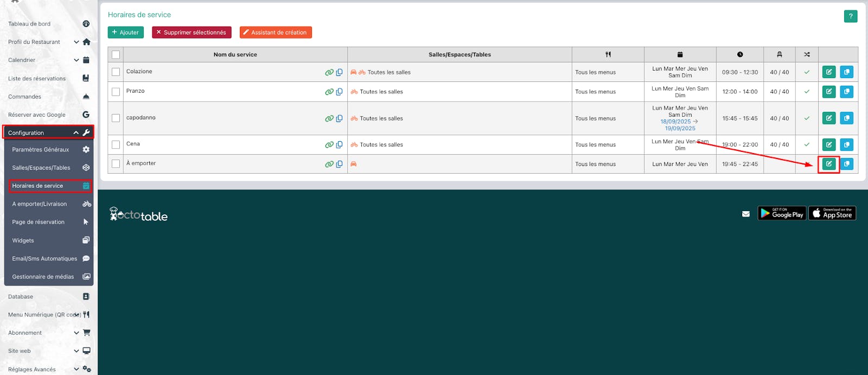This screenshot has width=868, height=375.
Task: Expand Réglages Avancés menu
Action: [x=49, y=369]
